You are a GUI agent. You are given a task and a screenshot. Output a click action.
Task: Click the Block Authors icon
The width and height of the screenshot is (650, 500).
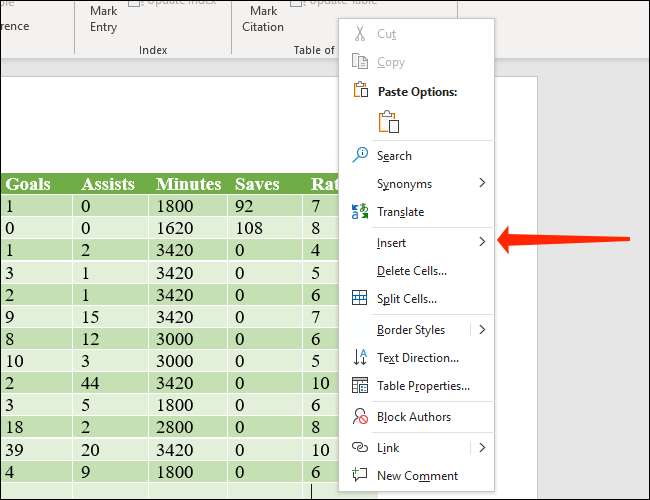(361, 416)
